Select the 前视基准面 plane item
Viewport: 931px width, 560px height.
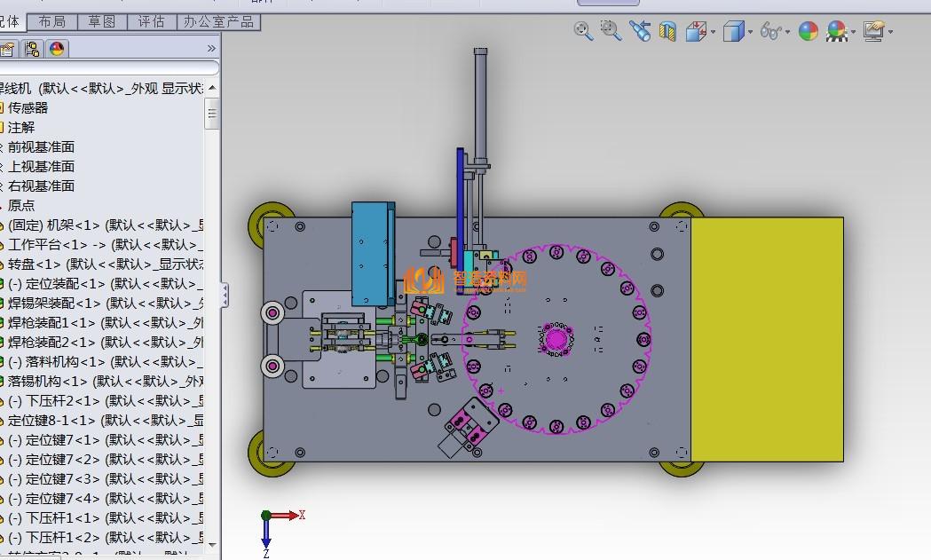[x=41, y=146]
